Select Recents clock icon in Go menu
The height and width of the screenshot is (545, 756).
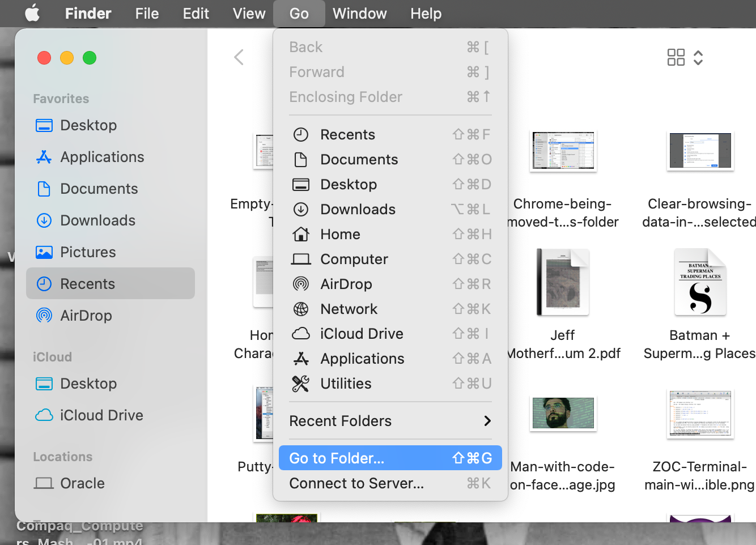click(x=300, y=134)
